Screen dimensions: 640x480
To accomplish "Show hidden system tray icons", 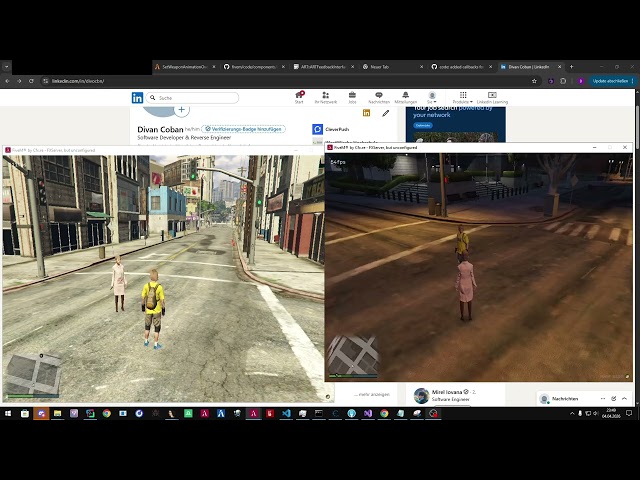I will pyautogui.click(x=572, y=413).
